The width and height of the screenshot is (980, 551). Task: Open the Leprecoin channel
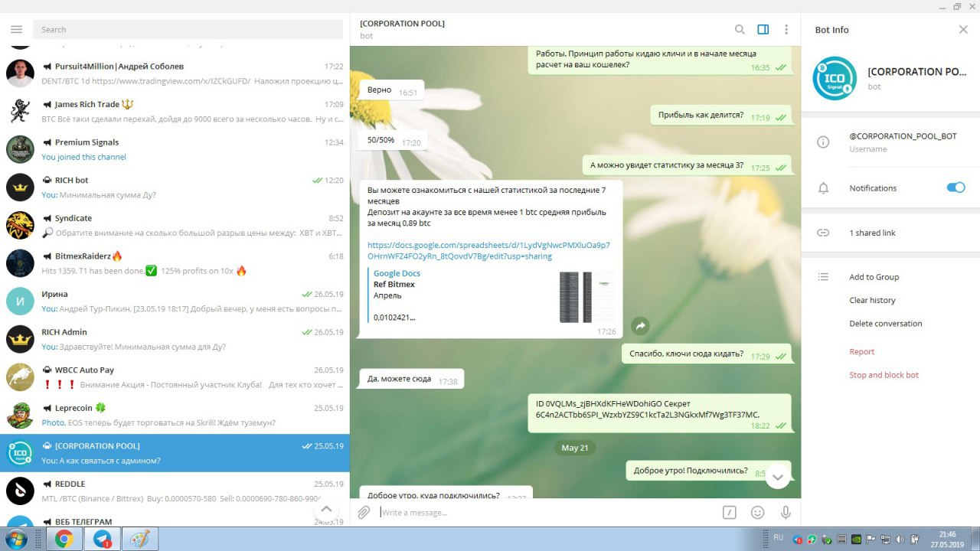pyautogui.click(x=175, y=415)
